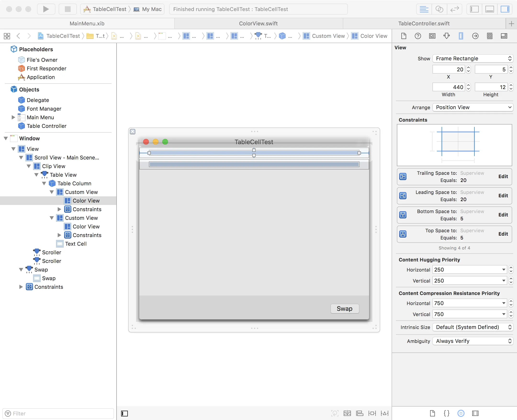517x420 pixels.
Task: Show the Attributes inspector icon
Action: click(446, 36)
